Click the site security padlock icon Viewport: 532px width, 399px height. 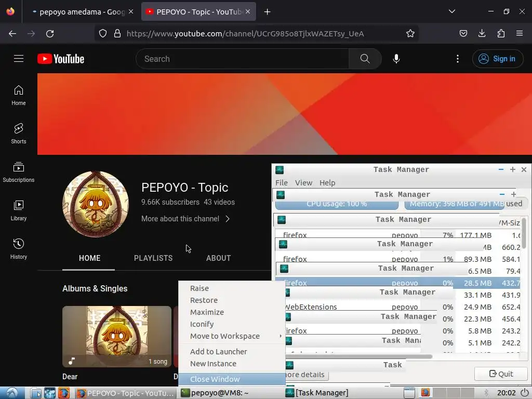click(117, 33)
